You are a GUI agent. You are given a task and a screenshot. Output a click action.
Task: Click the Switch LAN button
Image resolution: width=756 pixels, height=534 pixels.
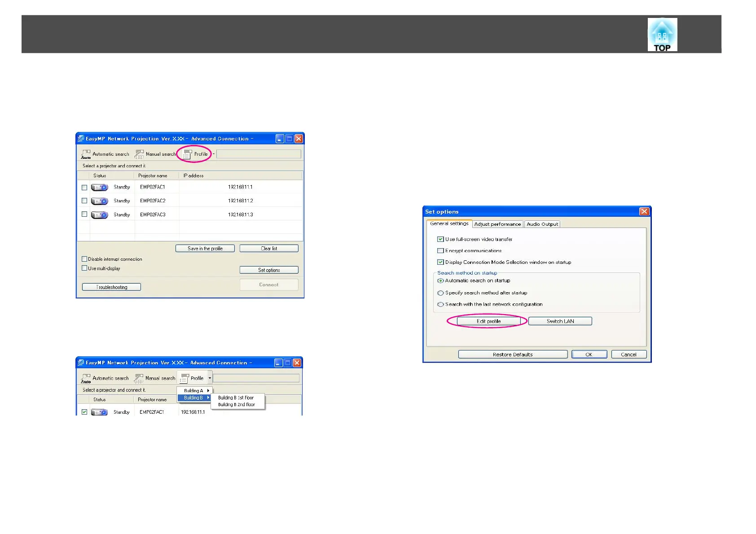pyautogui.click(x=560, y=321)
